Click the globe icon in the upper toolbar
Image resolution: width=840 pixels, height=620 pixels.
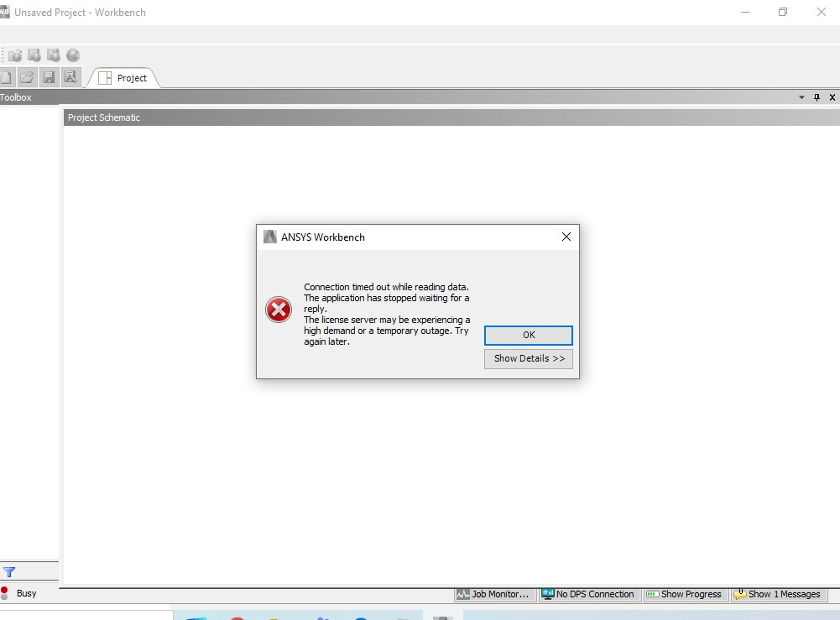[x=73, y=55]
